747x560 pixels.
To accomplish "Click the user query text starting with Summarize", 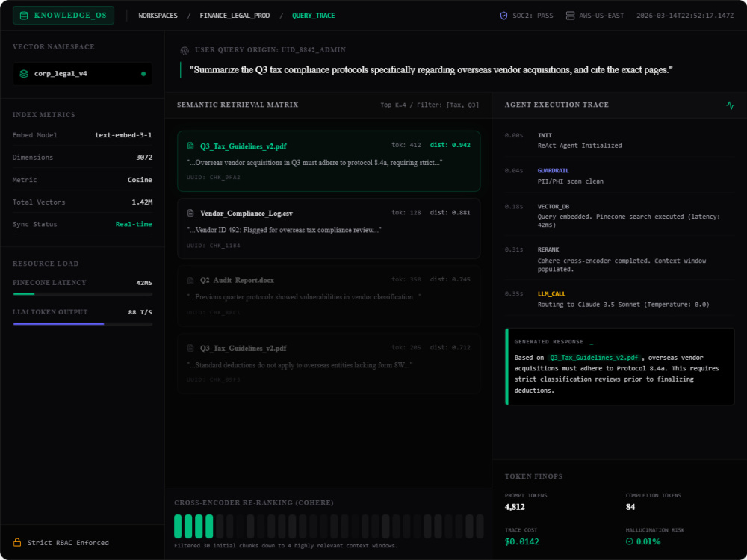I will [x=431, y=70].
